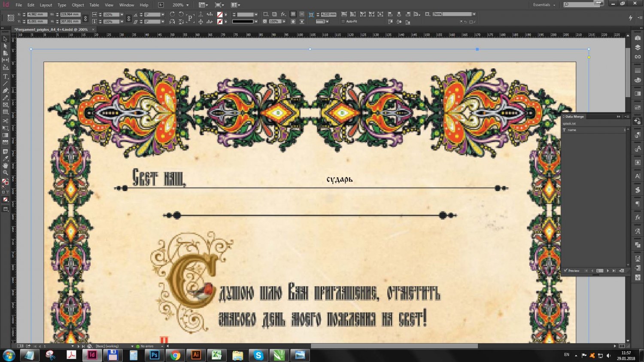This screenshot has height=362, width=644.
Task: Click the Fill Frame Proportionally icon
Action: (x=344, y=14)
